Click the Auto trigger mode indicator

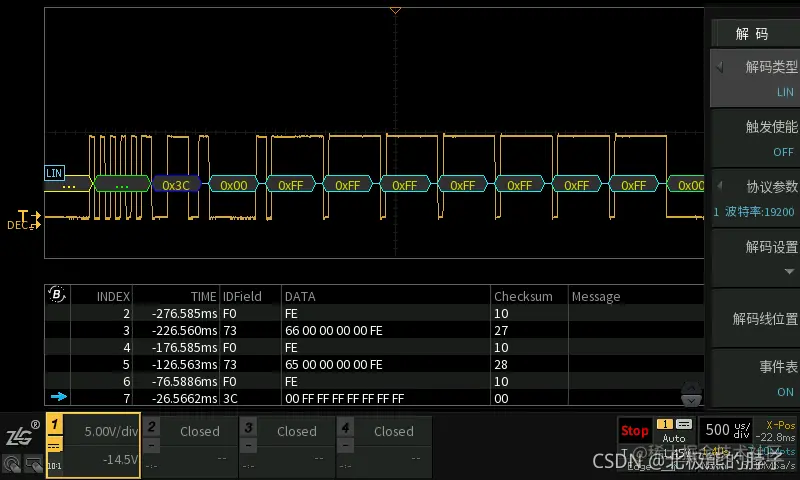tap(673, 438)
